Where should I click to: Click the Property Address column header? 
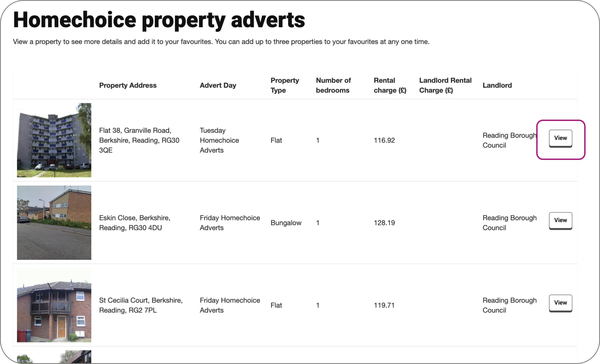pos(128,85)
